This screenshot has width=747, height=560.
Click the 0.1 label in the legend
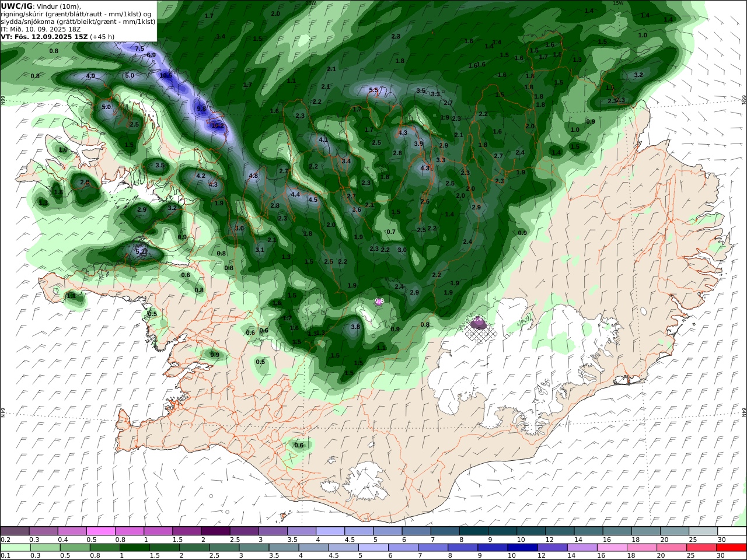pyautogui.click(x=5, y=556)
